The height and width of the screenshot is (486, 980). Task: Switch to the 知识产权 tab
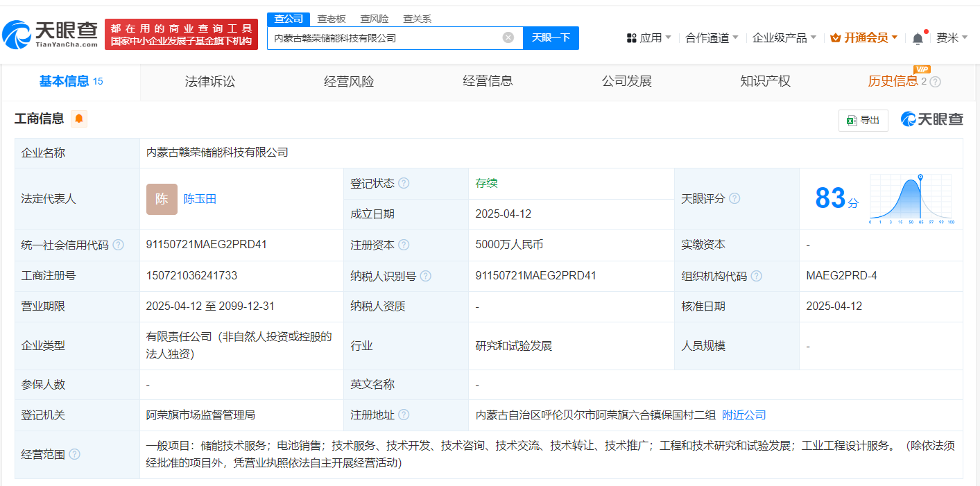point(765,81)
